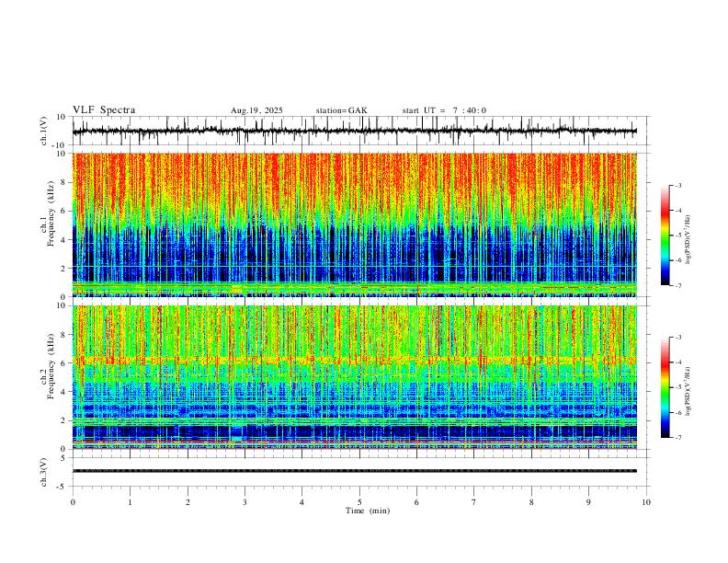Click the time axis tick label '3'
This screenshot has width=728, height=563.
click(245, 502)
